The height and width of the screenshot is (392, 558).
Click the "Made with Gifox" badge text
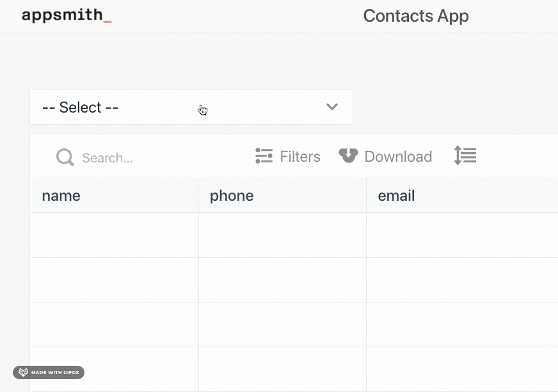coord(54,372)
